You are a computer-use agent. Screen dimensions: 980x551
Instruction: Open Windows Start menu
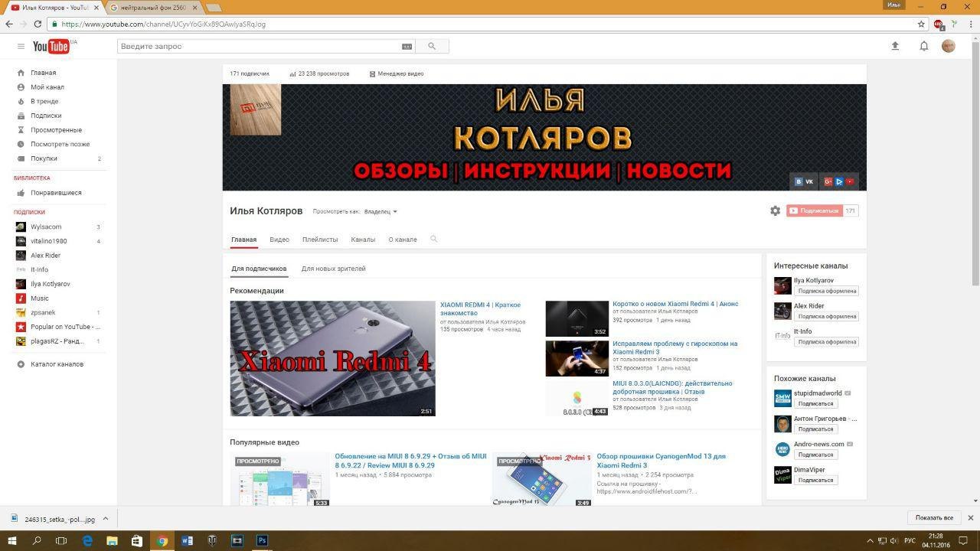coord(12,540)
